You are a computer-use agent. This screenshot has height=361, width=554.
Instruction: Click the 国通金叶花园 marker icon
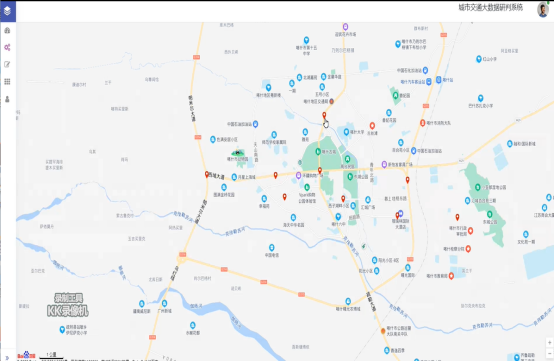point(224,187)
